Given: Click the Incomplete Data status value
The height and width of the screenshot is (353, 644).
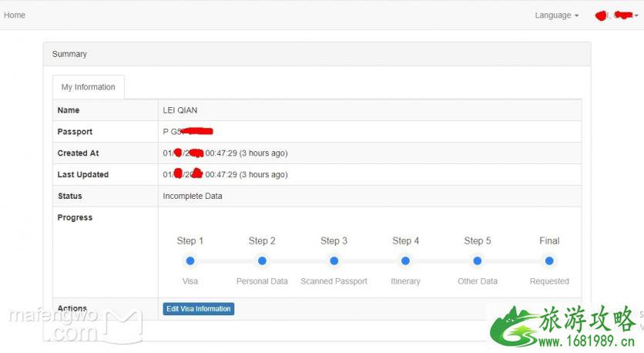Looking at the screenshot, I should coord(193,196).
